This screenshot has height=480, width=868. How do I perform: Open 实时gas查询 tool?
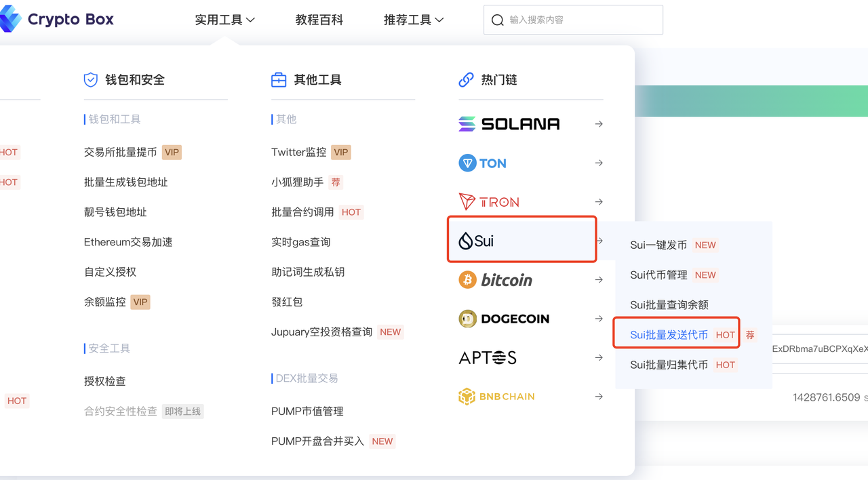301,242
